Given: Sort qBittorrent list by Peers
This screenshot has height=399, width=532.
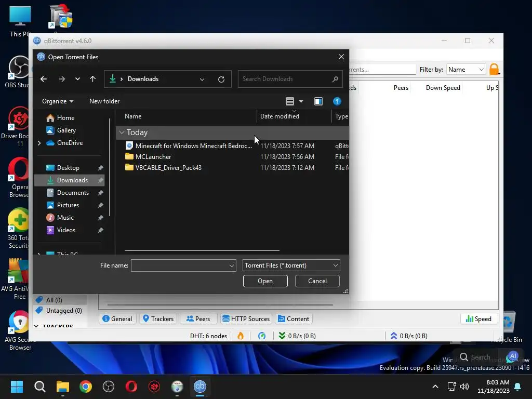Looking at the screenshot, I should pos(401,87).
